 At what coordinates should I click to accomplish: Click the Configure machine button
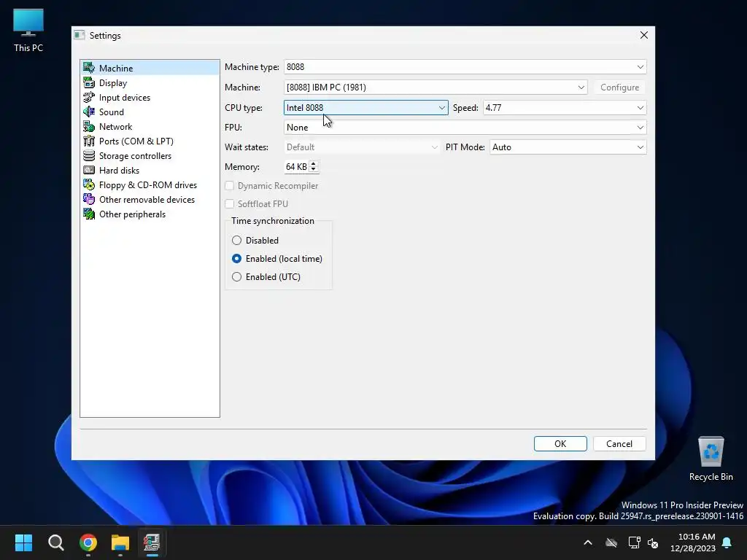[619, 87]
